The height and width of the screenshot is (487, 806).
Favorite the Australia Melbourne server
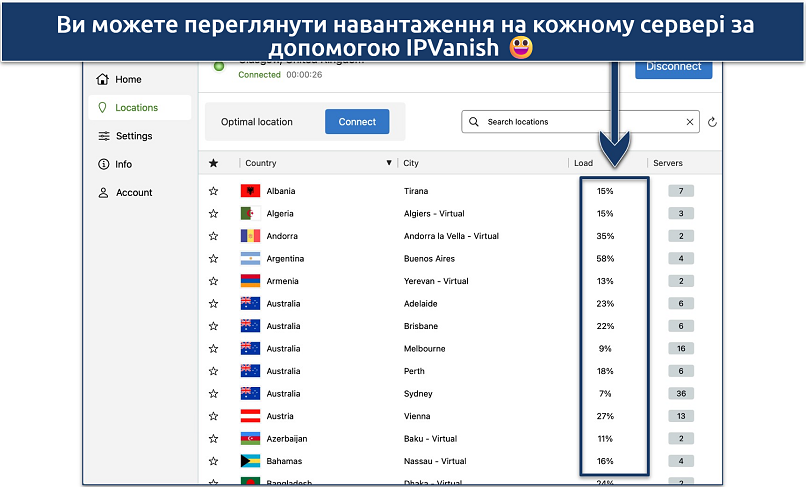213,349
